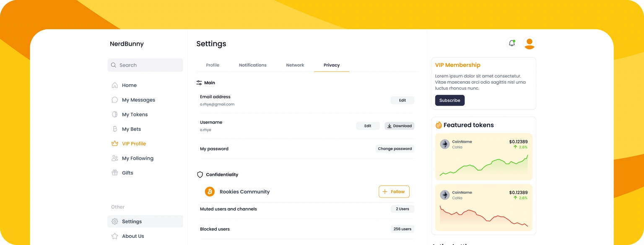Click the Featured tokens flame icon
This screenshot has height=245, width=644.
pyautogui.click(x=439, y=125)
